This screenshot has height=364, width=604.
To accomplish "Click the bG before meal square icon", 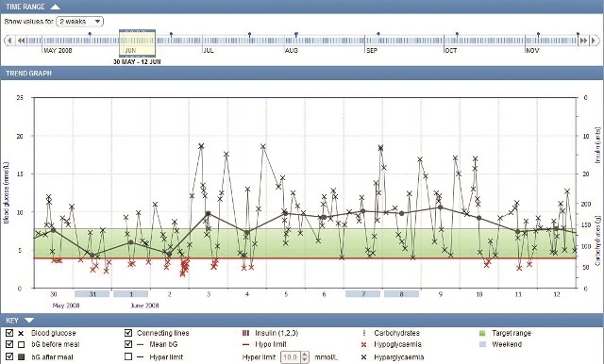I will coord(21,344).
